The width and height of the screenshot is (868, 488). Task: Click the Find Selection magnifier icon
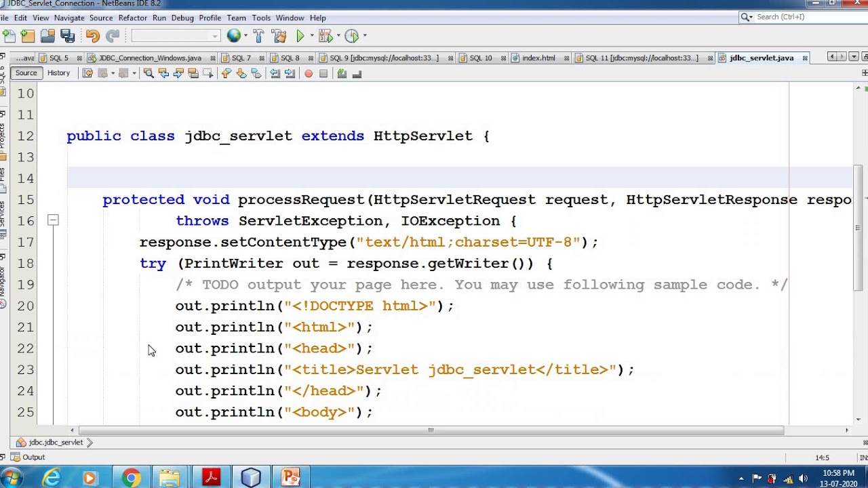(149, 73)
